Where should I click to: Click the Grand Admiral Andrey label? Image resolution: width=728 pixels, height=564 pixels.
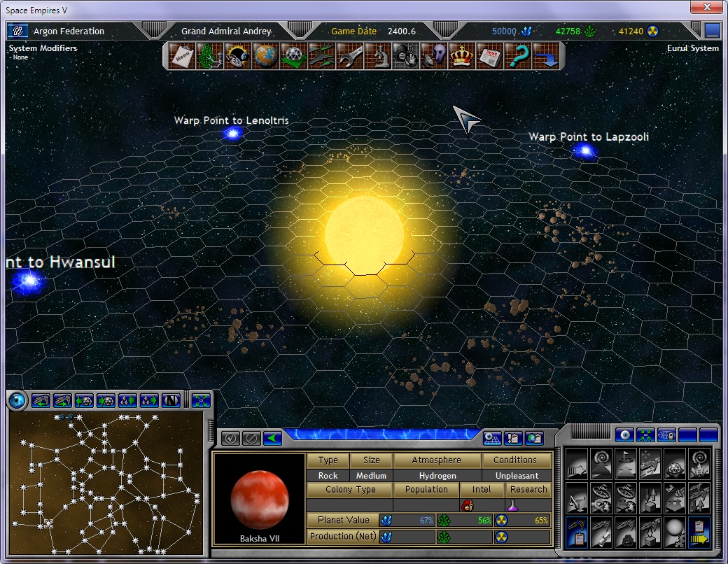click(226, 31)
